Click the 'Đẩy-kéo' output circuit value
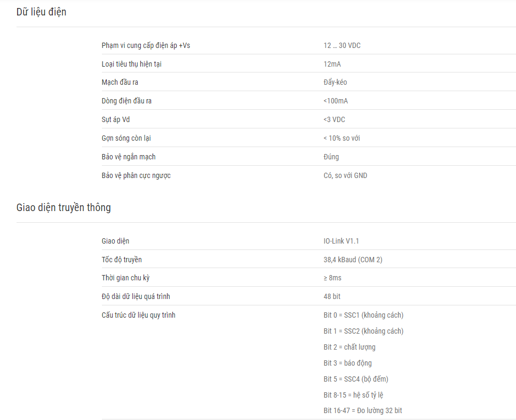 tap(335, 82)
